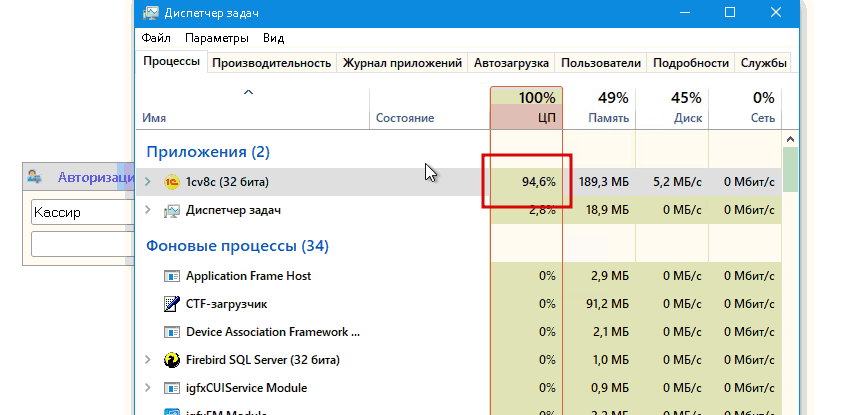The height and width of the screenshot is (415, 846).
Task: Switch to the Автозагрузка tab
Action: point(511,63)
